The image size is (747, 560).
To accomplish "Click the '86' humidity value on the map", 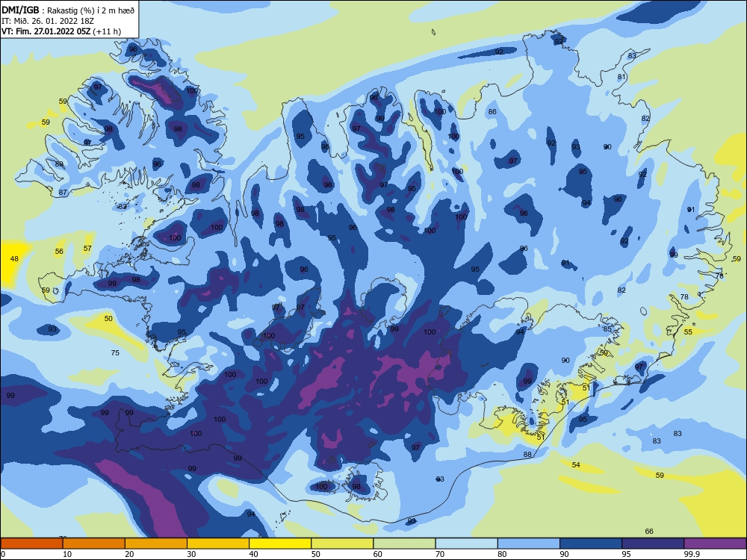I will click(492, 112).
